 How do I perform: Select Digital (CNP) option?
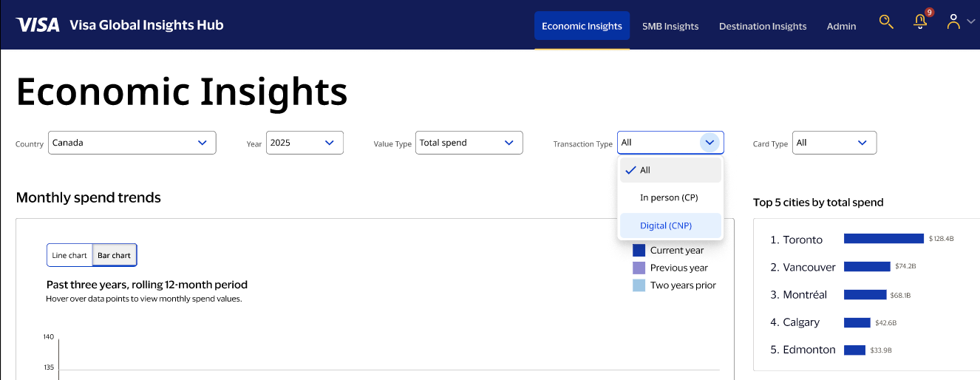point(670,225)
